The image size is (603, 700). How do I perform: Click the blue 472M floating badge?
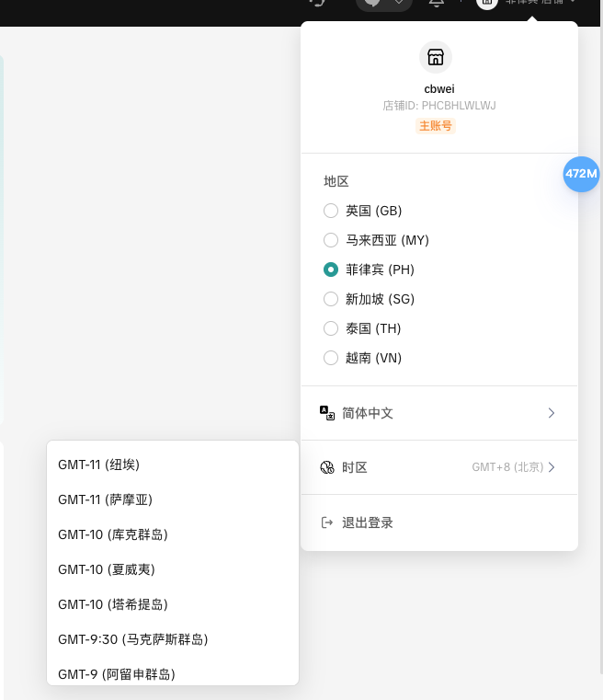[581, 174]
